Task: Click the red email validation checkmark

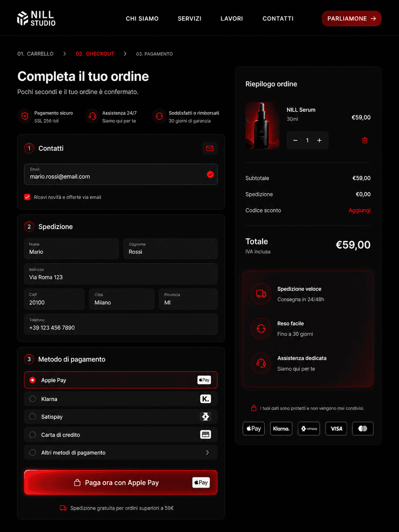Action: click(x=211, y=175)
